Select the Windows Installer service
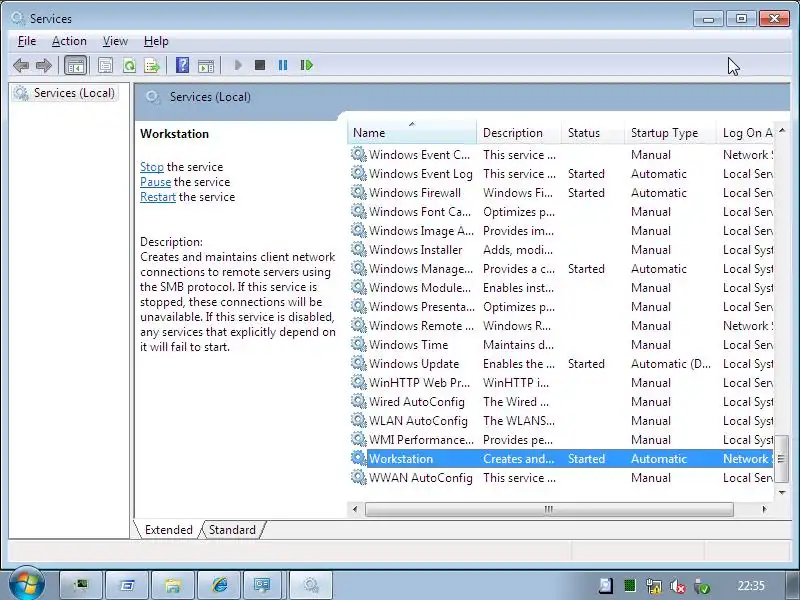 (561, 250)
